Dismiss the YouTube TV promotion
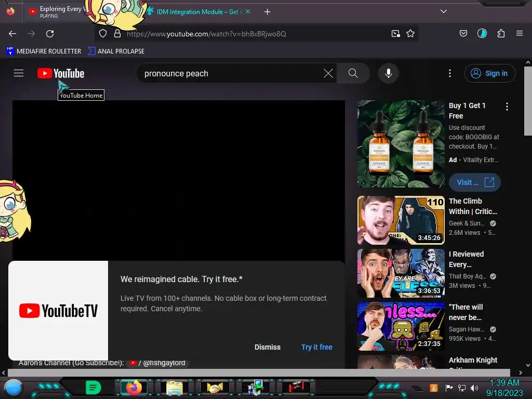 point(268,347)
